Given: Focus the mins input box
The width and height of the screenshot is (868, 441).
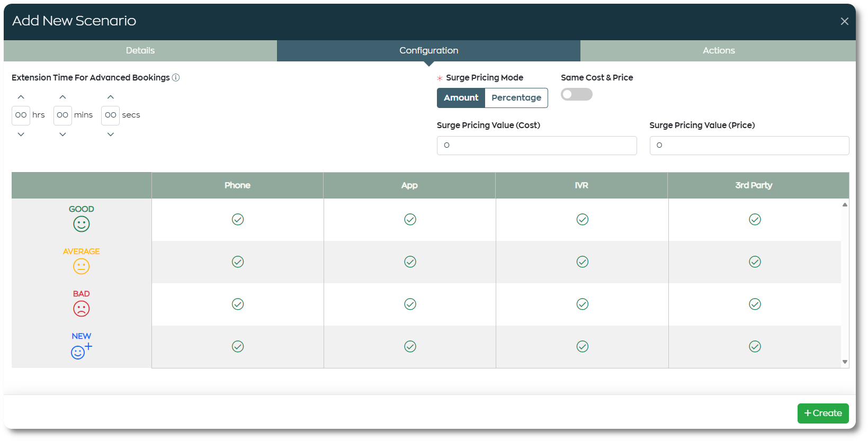Looking at the screenshot, I should pos(62,115).
